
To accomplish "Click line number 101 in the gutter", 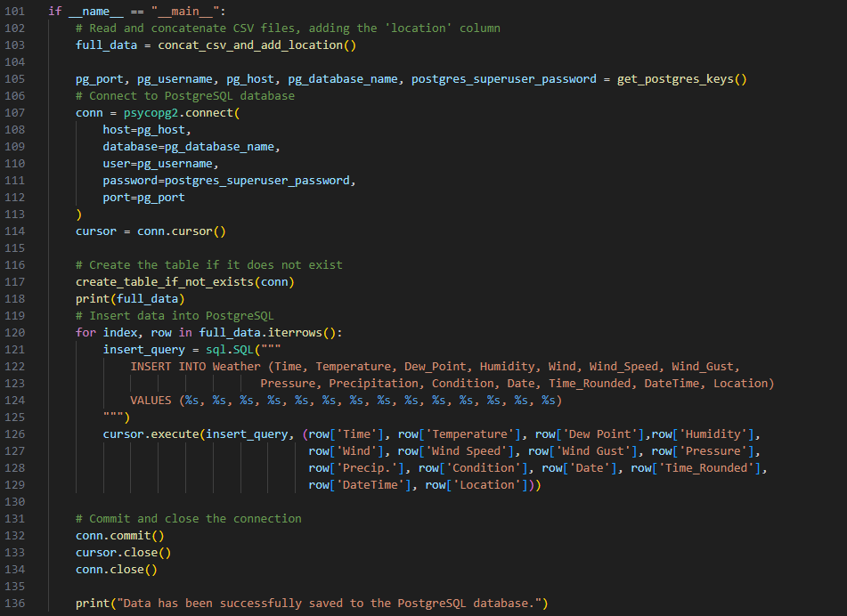I will coord(17,12).
